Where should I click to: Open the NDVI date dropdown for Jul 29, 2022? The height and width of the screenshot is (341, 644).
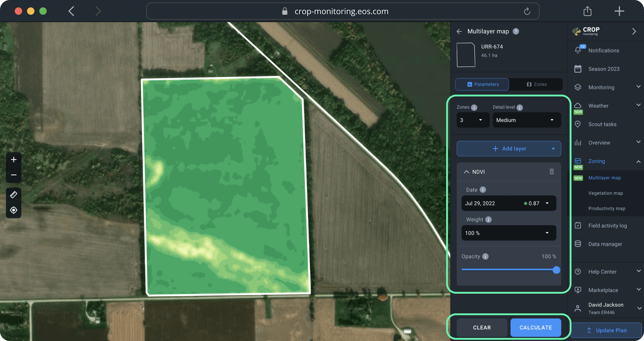[x=509, y=203]
